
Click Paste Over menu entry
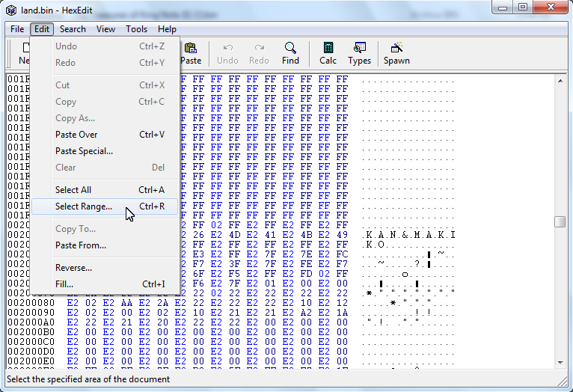point(76,135)
